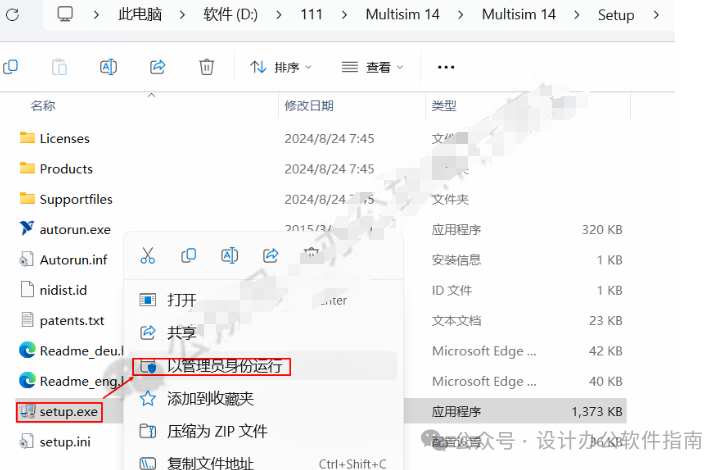The height and width of the screenshot is (470, 726).
Task: Click 2024/8/24 7:45 date of Licenses
Action: [x=329, y=138]
